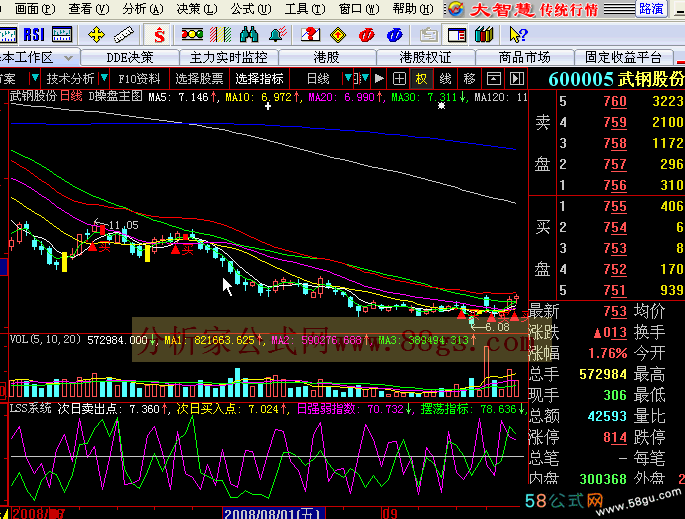Open the 帮助(H) menu

[x=413, y=9]
